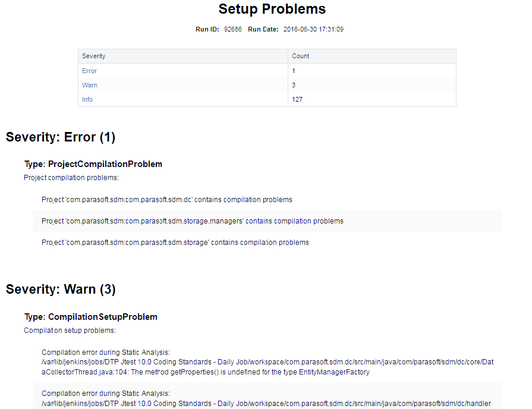Select the run date 2016-06-30 17:31:09

click(313, 29)
